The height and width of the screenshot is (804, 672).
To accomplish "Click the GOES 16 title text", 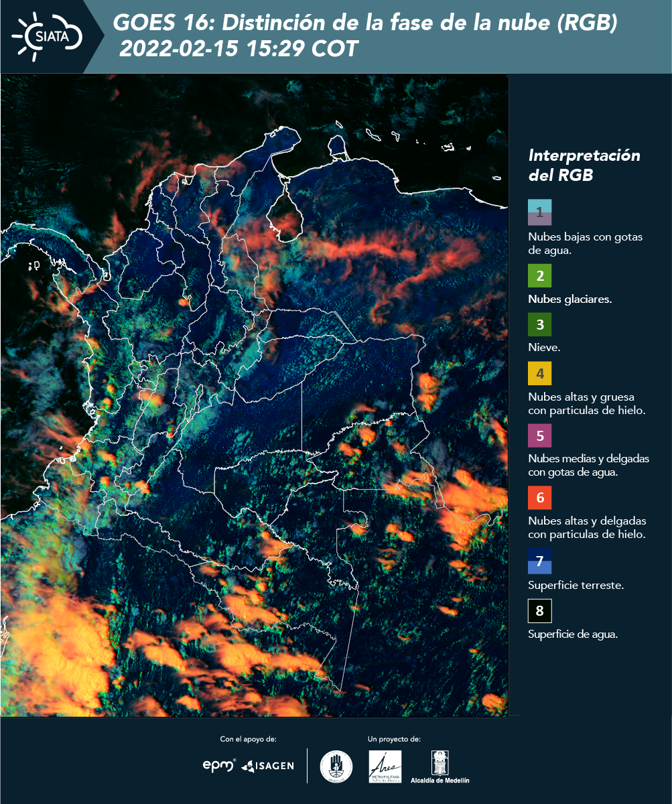I will click(x=364, y=23).
